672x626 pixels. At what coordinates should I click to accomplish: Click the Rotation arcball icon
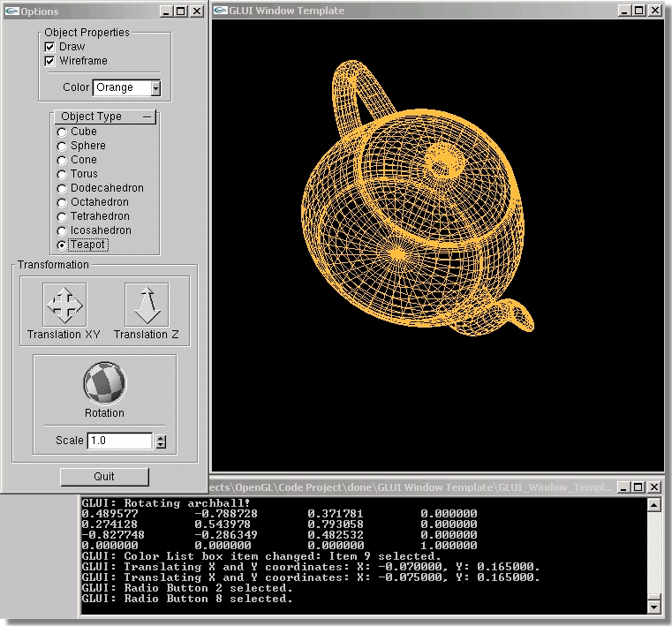click(x=104, y=383)
